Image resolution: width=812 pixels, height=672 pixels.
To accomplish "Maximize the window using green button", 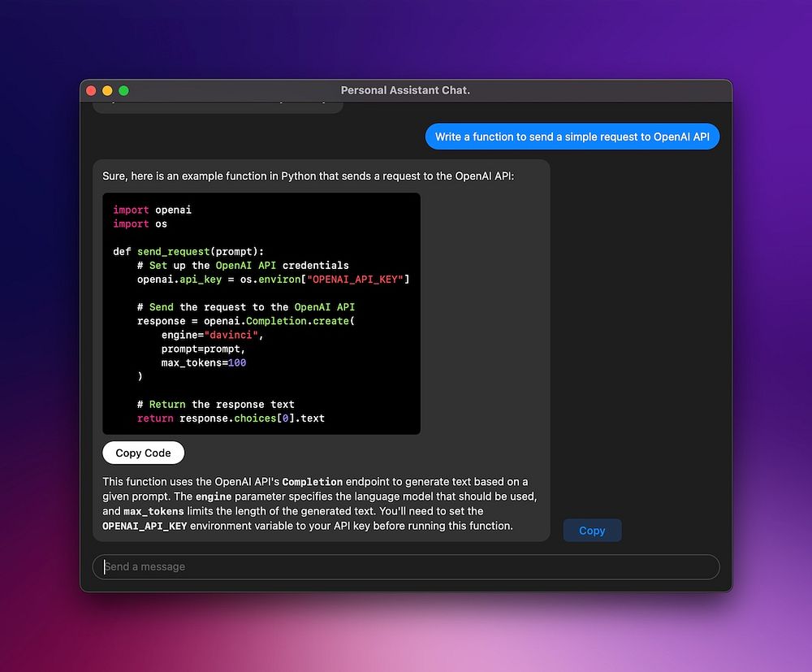I will (123, 91).
